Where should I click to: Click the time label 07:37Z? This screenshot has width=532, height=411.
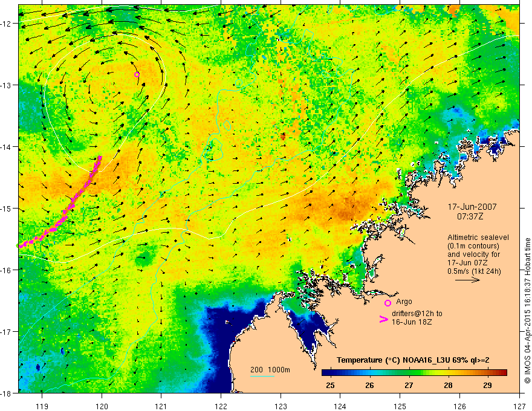click(470, 216)
